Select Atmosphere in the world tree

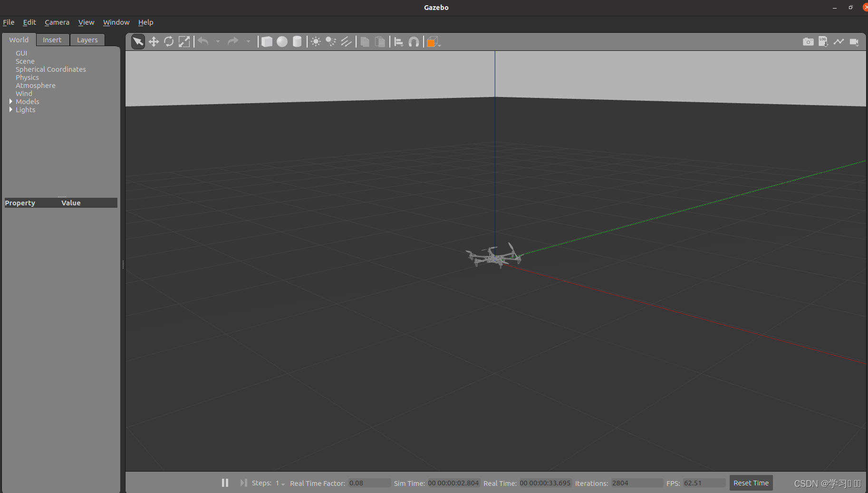[36, 86]
